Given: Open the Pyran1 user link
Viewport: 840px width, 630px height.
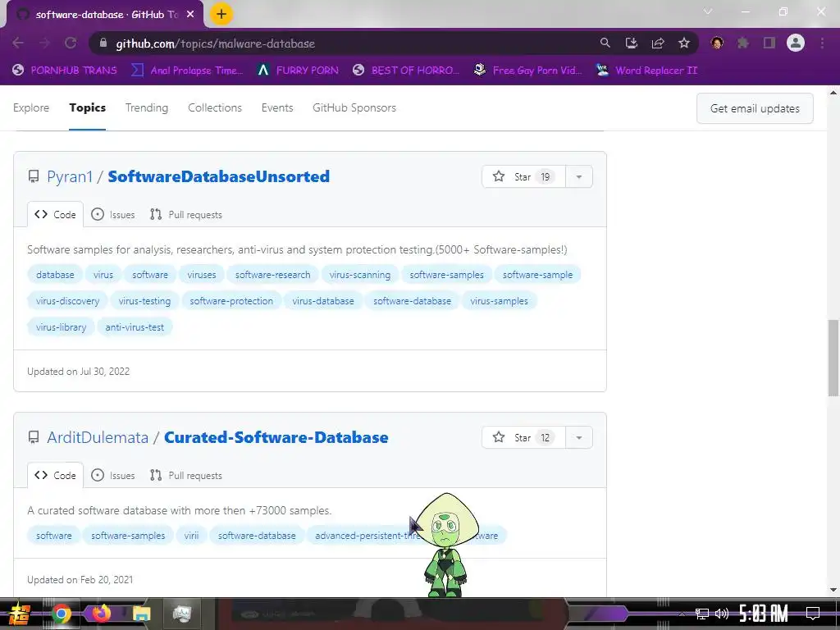Looking at the screenshot, I should click(x=70, y=177).
